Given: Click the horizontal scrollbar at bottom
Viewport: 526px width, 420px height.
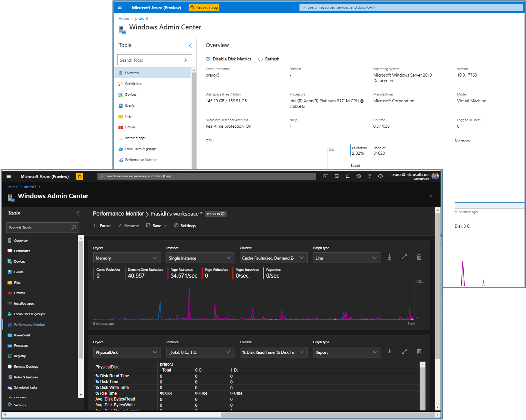Looking at the screenshot, I should (327, 415).
